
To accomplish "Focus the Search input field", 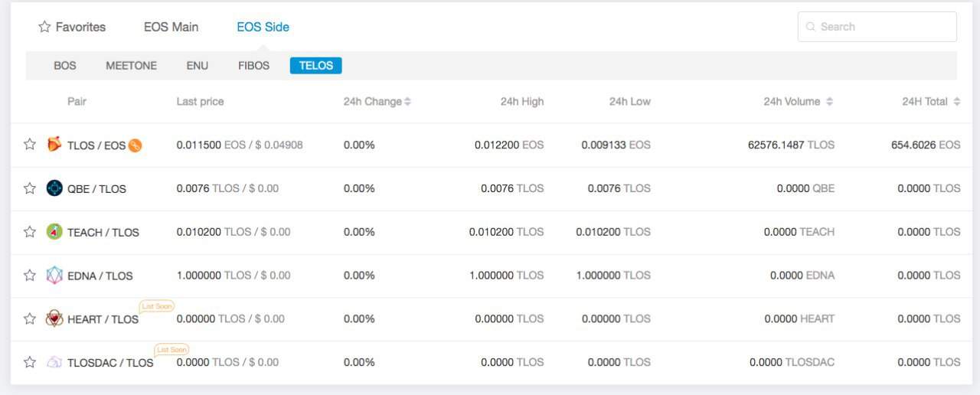I will 884,27.
